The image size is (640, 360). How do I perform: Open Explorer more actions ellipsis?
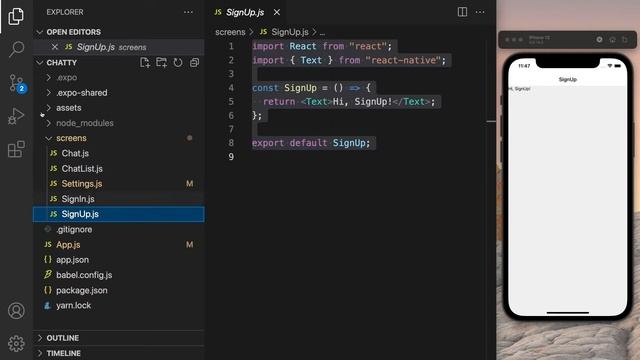pos(188,12)
